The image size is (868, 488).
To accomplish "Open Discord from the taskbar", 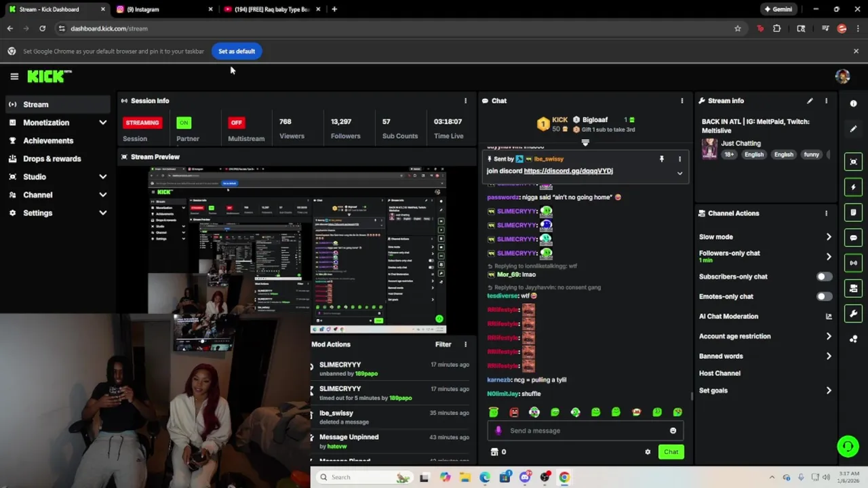I will click(525, 477).
